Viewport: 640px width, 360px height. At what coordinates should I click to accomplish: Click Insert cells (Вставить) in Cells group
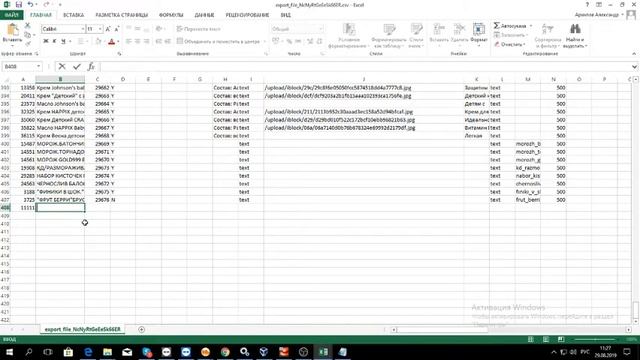(439, 34)
